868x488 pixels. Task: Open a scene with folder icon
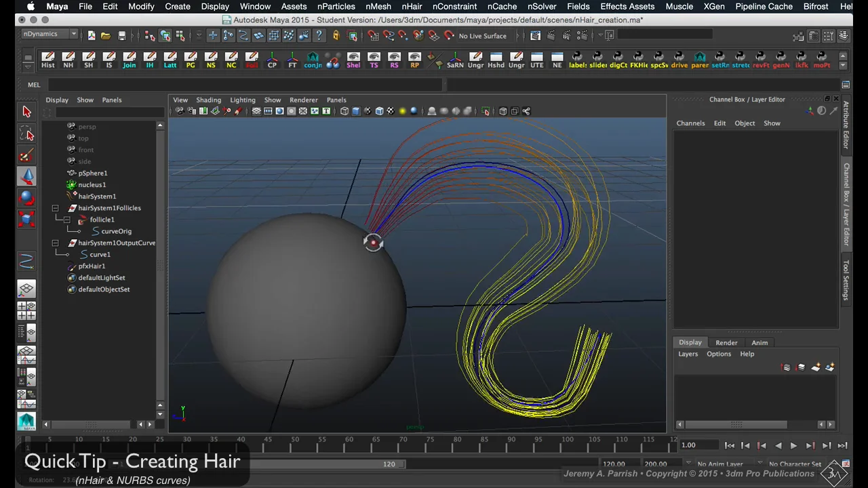[106, 35]
